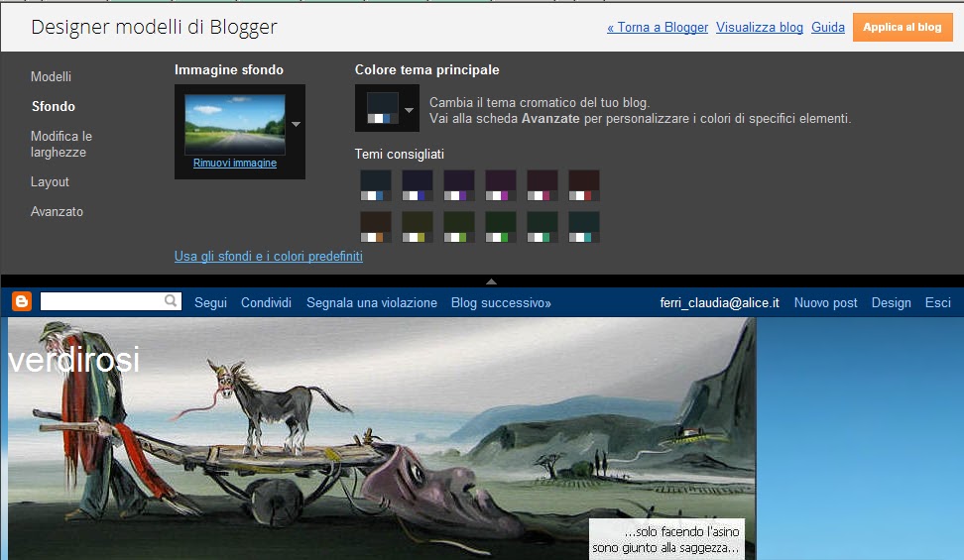Click the search magnifier icon in navbar
This screenshot has height=560, width=964.
(x=171, y=300)
